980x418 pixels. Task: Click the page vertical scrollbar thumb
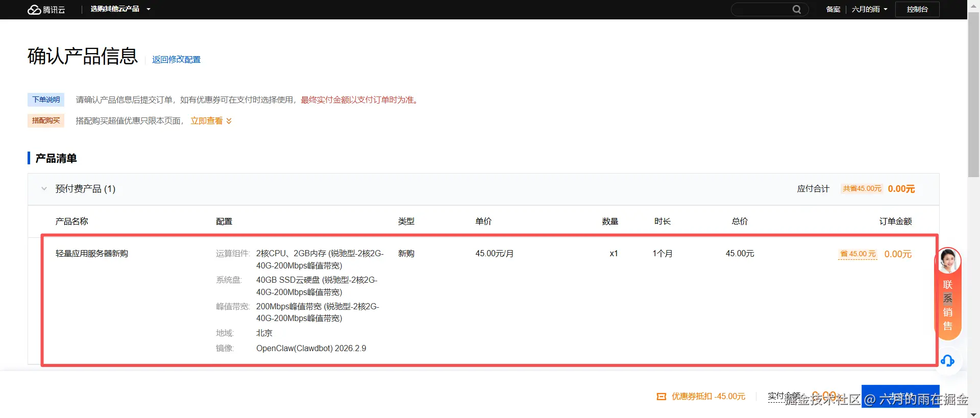[x=973, y=94]
